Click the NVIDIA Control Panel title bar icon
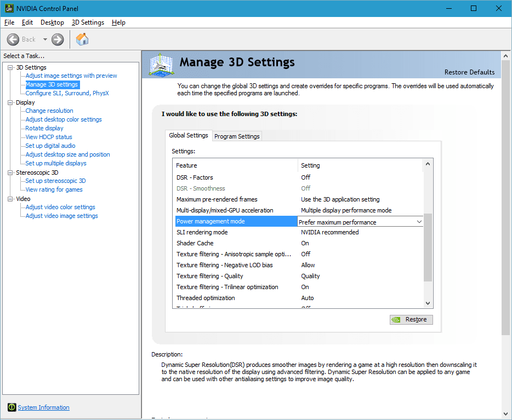This screenshot has width=512, height=420. 9,8
